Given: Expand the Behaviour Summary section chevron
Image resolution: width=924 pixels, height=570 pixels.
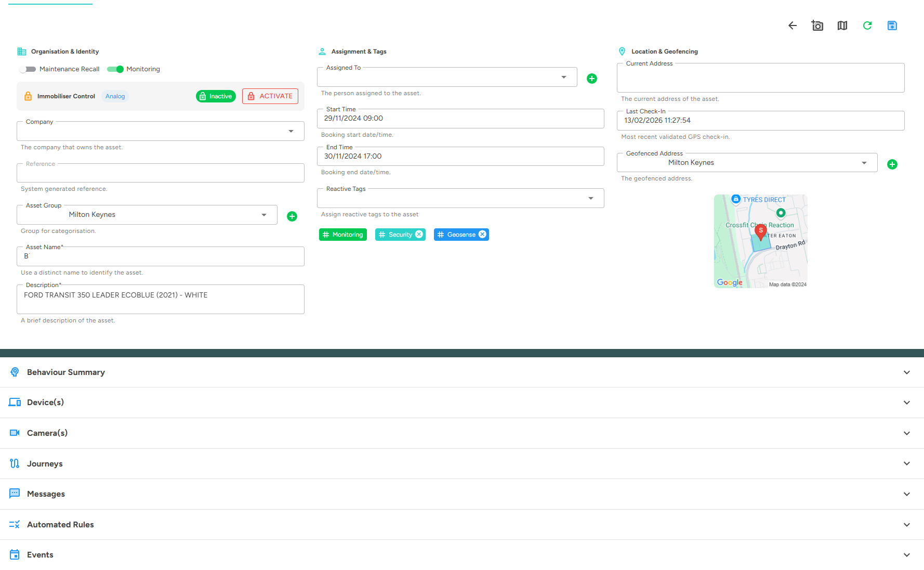Looking at the screenshot, I should pos(907,372).
